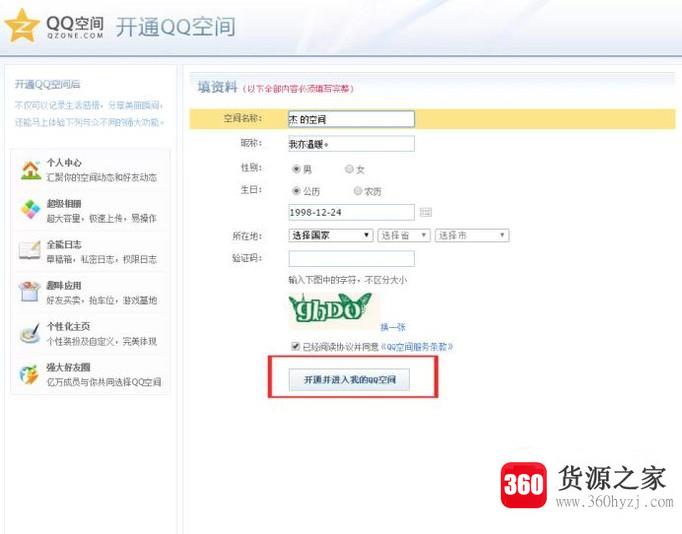Viewport: 682px width, 534px height.
Task: Open the 选择市 dropdown
Action: (x=472, y=235)
